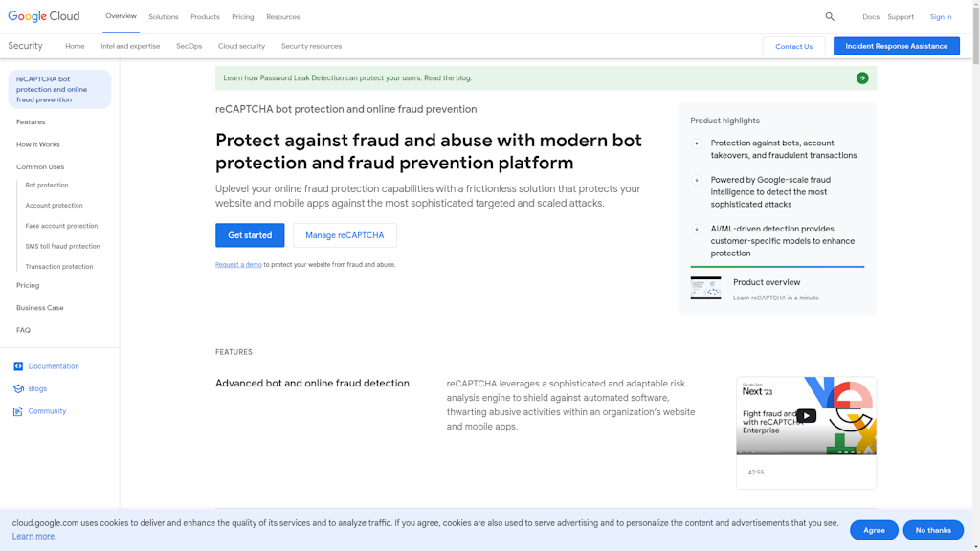Click the search magnifier icon
The height and width of the screenshot is (551, 980).
[x=830, y=16]
